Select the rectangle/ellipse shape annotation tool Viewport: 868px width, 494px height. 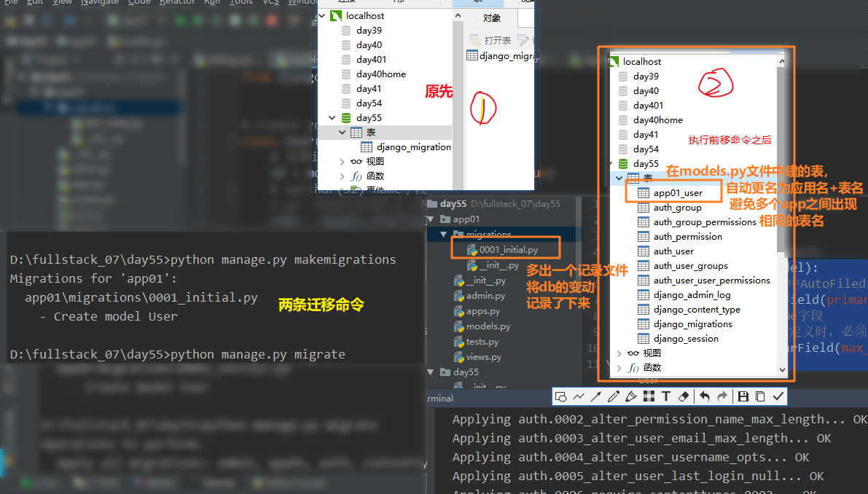(x=560, y=396)
